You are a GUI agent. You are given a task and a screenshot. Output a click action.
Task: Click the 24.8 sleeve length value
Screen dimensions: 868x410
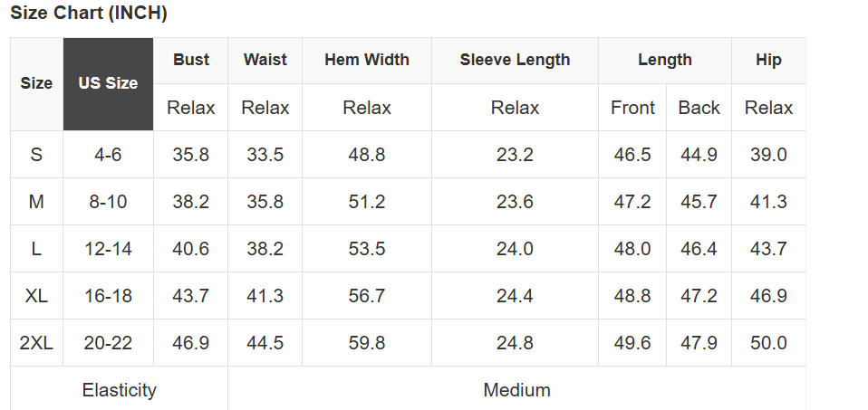515,343
